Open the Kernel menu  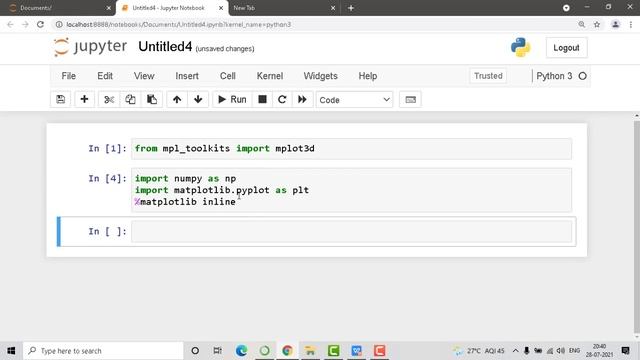coord(270,76)
